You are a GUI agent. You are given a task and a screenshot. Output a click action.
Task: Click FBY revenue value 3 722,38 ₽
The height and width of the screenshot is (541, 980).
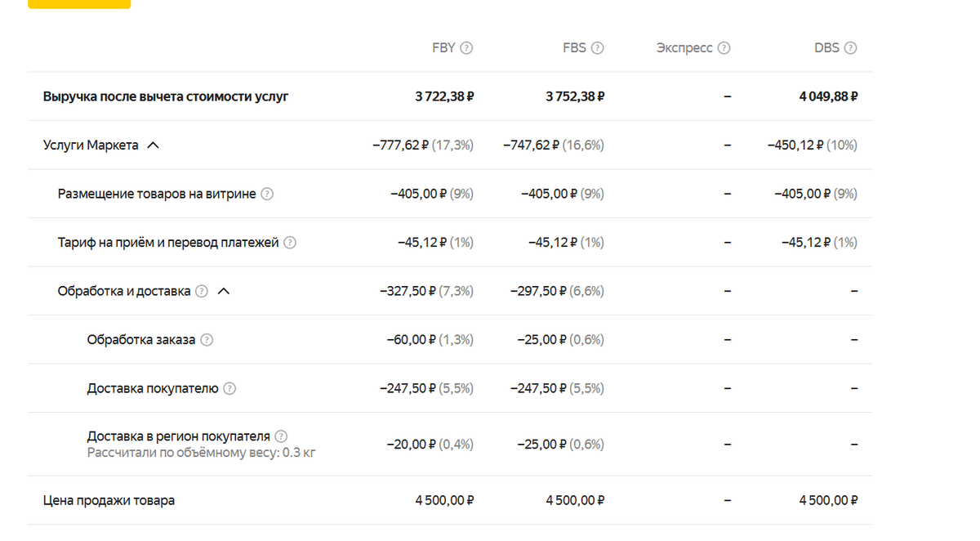[444, 96]
